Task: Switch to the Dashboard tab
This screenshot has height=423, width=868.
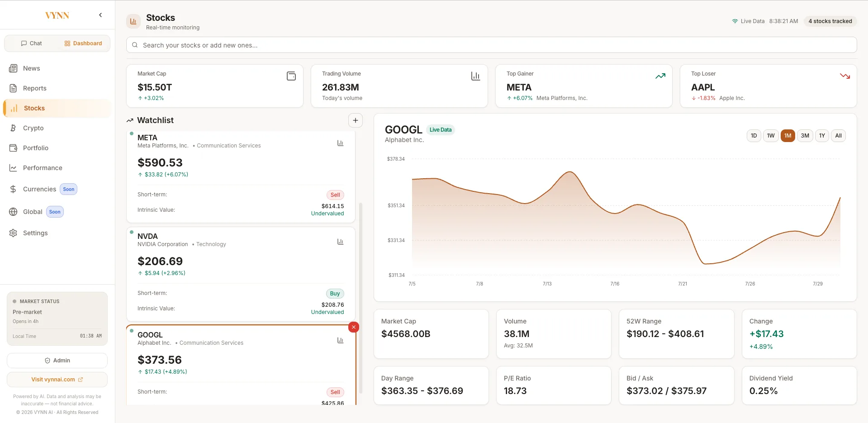Action: tap(83, 43)
